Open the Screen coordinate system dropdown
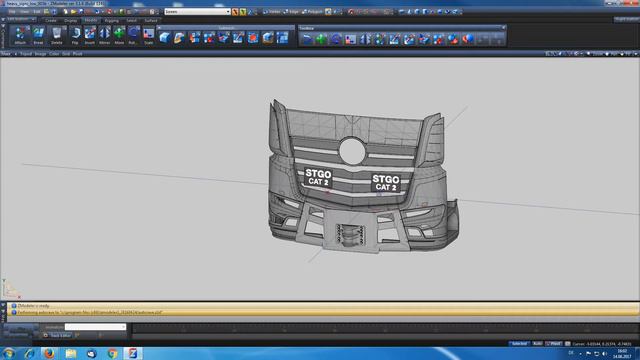 pos(198,12)
